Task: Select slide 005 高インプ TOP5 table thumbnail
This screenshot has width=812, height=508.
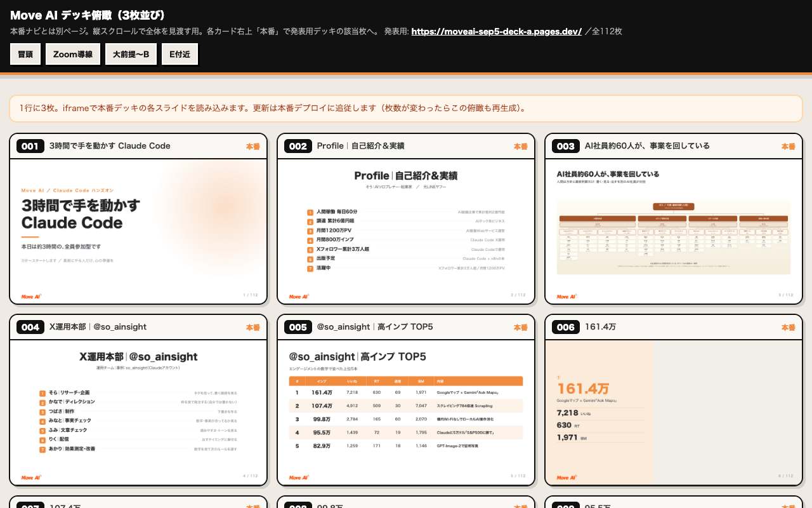Action: (406, 412)
